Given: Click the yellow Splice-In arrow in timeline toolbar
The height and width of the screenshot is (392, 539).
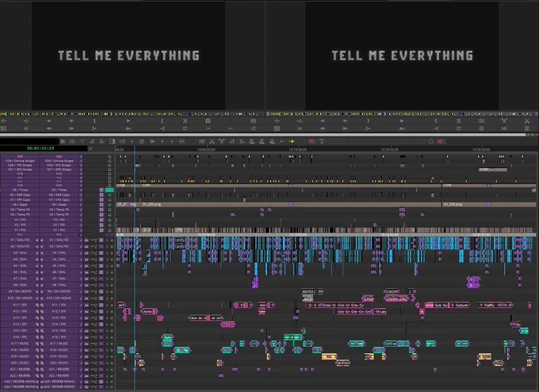Looking at the screenshot, I should (292, 142).
